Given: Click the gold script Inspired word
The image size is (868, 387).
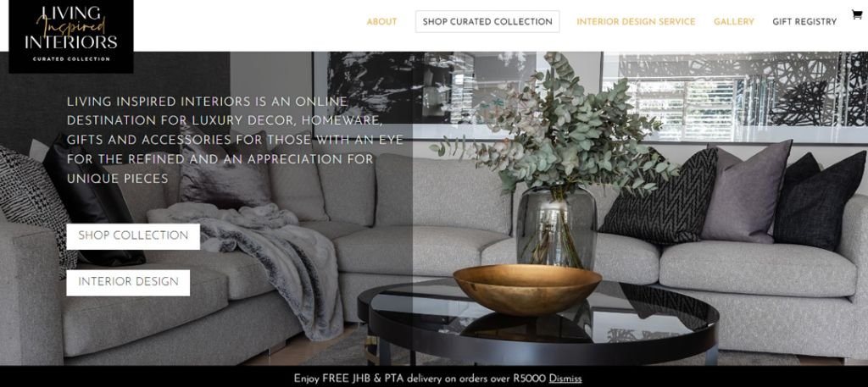Looking at the screenshot, I should (71, 26).
